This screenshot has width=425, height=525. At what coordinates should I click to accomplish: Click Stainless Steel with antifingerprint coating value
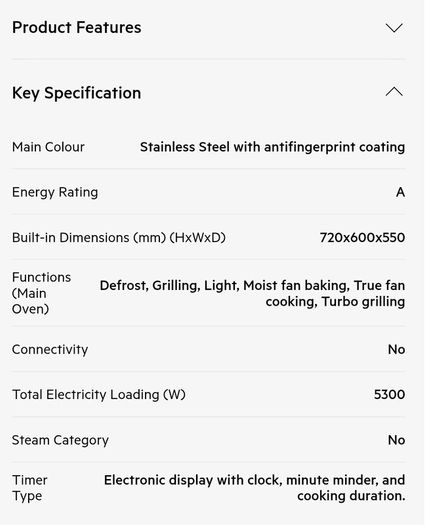(272, 147)
